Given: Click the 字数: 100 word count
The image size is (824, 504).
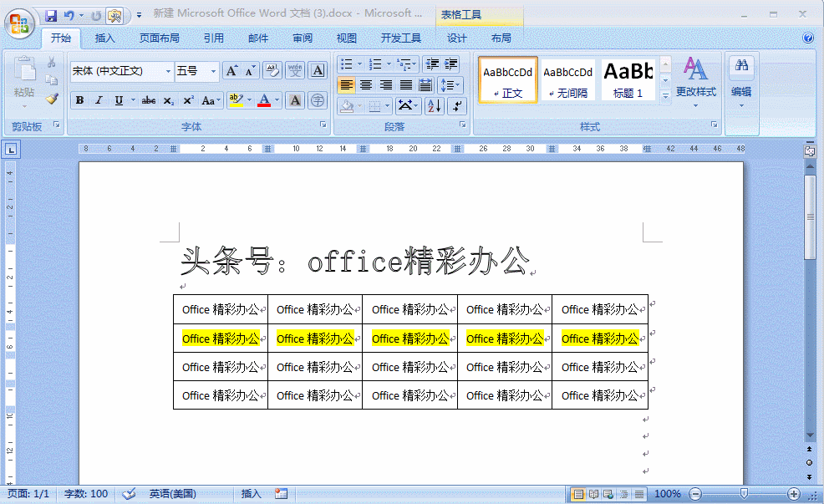Looking at the screenshot, I should tap(86, 493).
